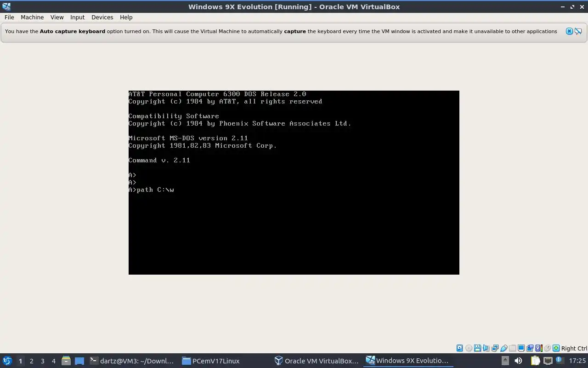Open the Input menu
588x368 pixels.
coord(77,17)
